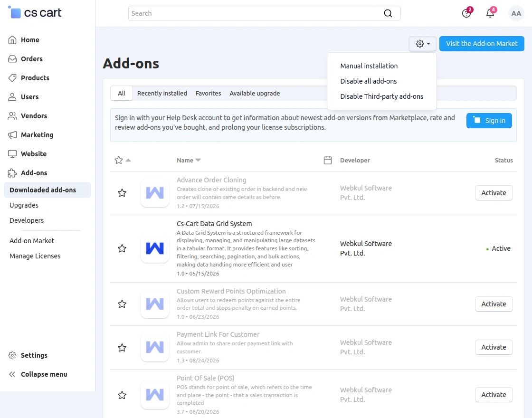Click the Settings gear icon in sidebar
532x418 pixels.
tap(12, 355)
